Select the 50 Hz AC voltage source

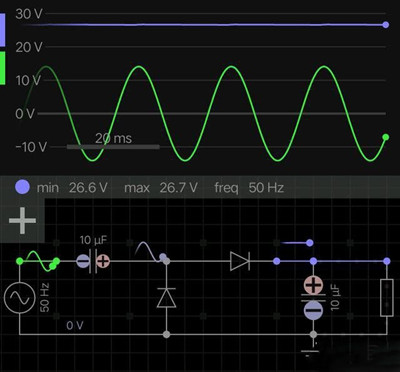coord(19,298)
